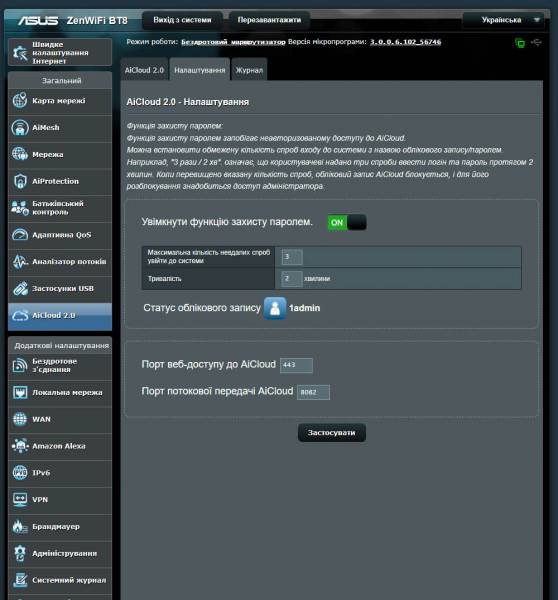Select the Налаштування tab
This screenshot has height=600, width=558.
point(200,70)
